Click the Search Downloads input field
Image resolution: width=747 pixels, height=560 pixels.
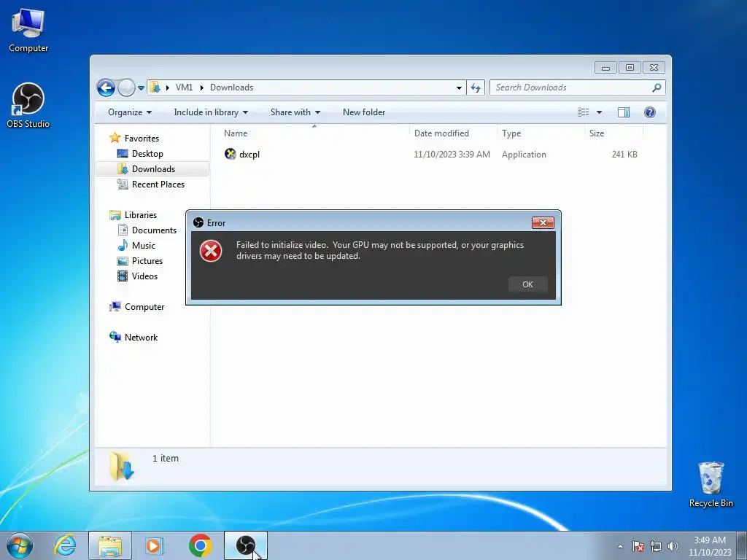pyautogui.click(x=572, y=87)
